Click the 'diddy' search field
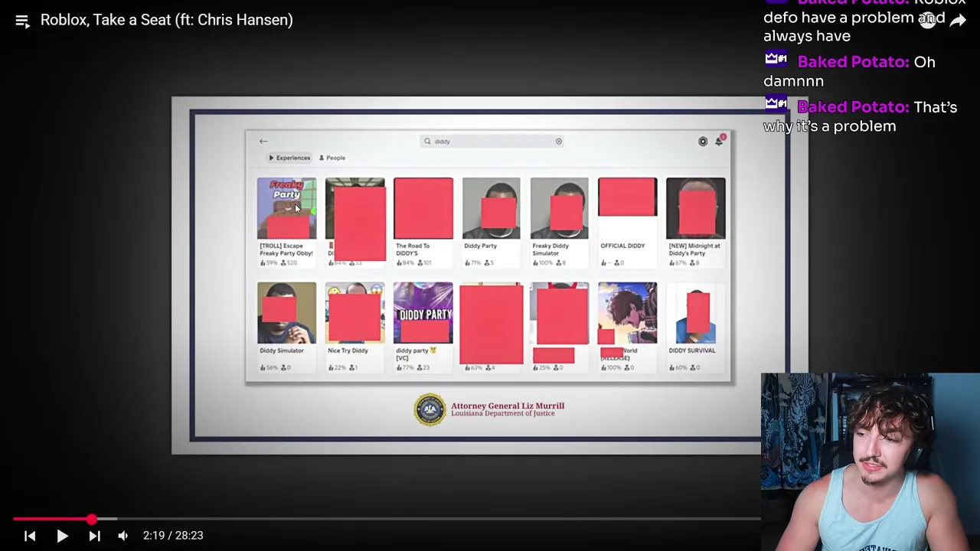This screenshot has width=980, height=551. (x=492, y=142)
